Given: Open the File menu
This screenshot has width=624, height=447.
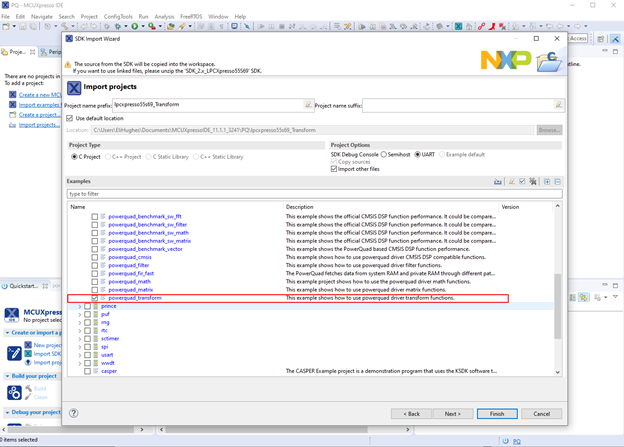Looking at the screenshot, I should click(x=6, y=17).
